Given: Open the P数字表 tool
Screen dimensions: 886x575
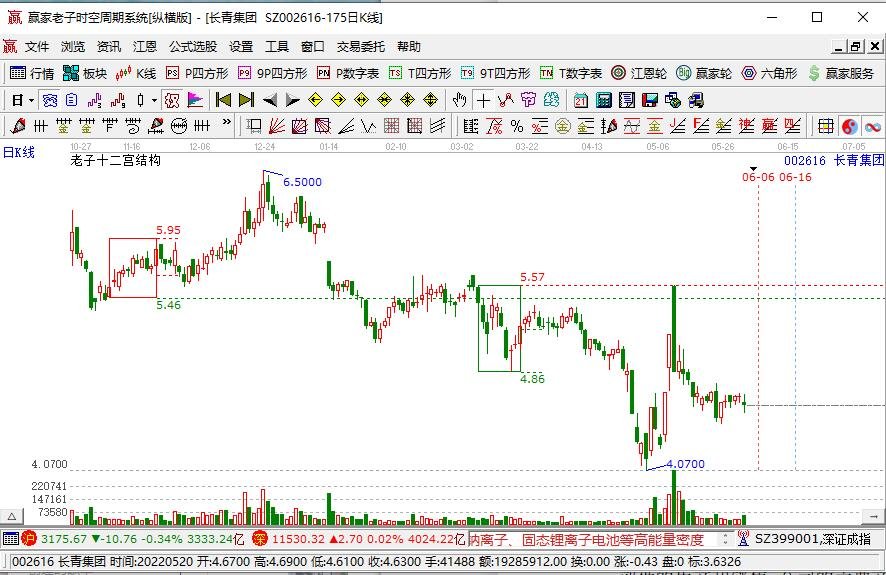Looking at the screenshot, I should pyautogui.click(x=348, y=73).
